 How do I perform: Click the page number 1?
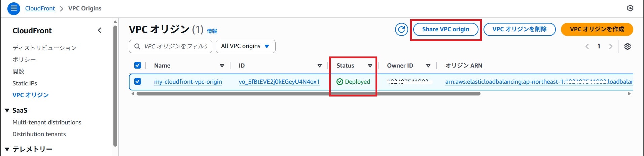[599, 46]
